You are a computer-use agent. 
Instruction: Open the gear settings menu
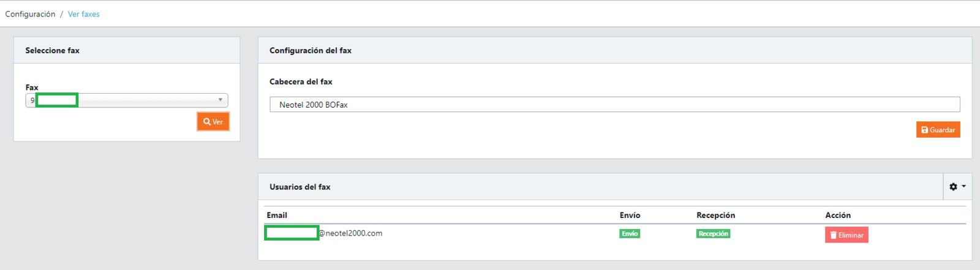click(x=957, y=187)
